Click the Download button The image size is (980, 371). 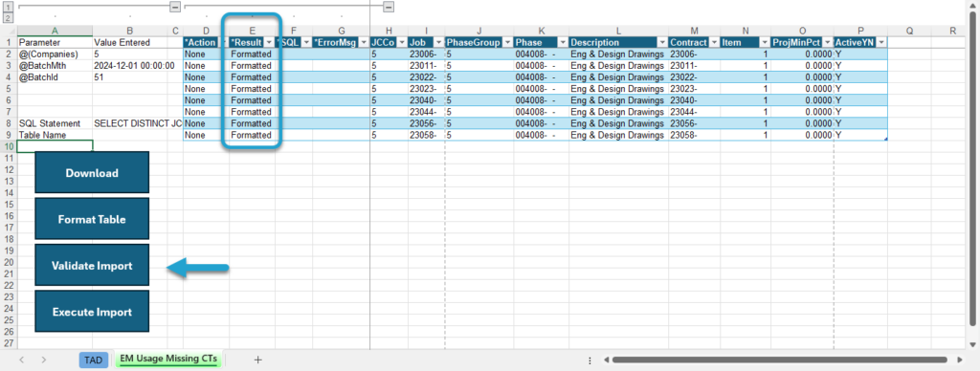click(x=92, y=172)
